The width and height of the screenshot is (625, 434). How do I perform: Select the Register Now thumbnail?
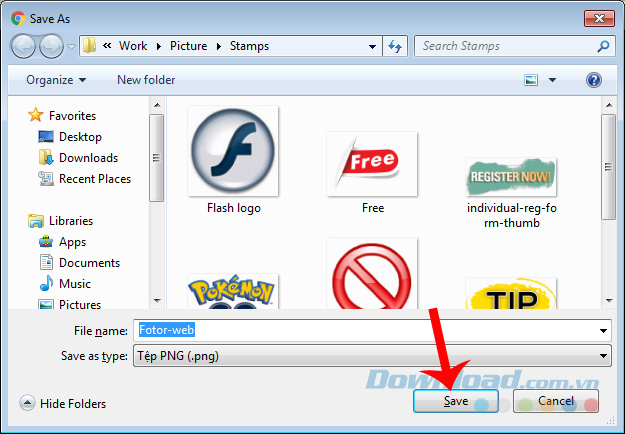coord(511,177)
